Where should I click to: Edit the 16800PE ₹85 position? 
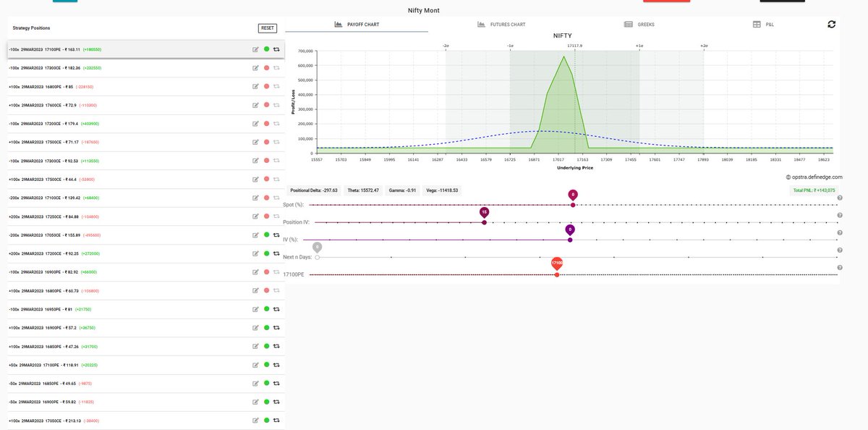click(255, 86)
